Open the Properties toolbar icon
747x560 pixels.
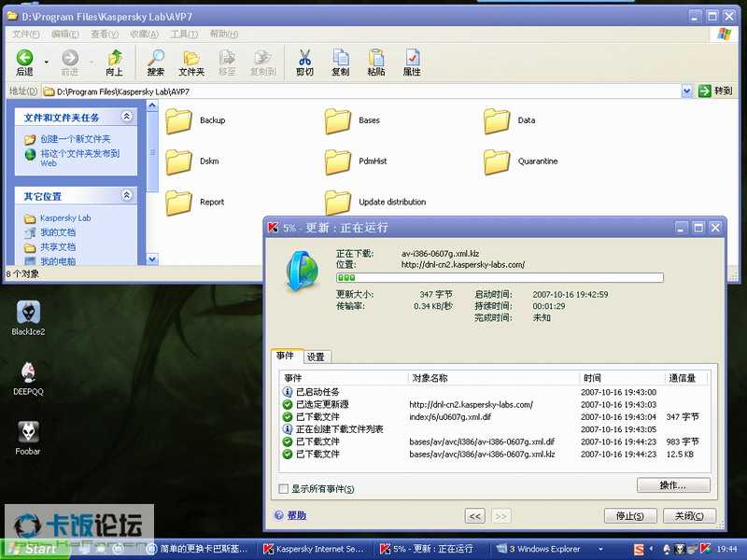[x=412, y=63]
